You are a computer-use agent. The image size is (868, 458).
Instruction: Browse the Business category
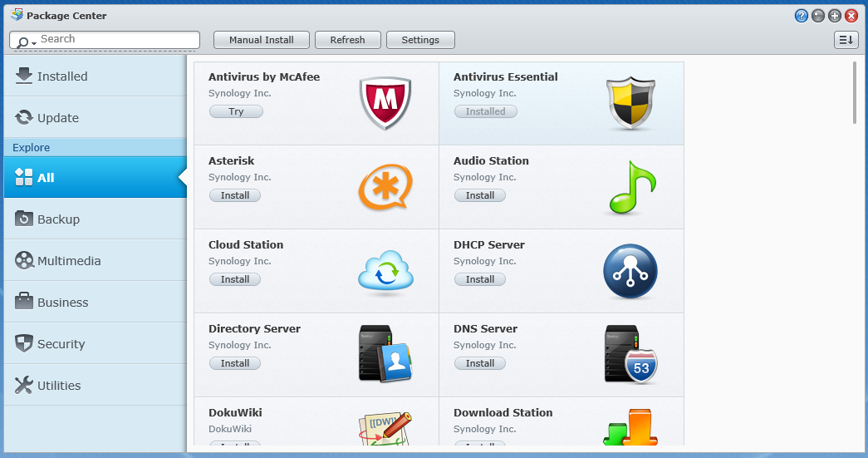(x=96, y=302)
